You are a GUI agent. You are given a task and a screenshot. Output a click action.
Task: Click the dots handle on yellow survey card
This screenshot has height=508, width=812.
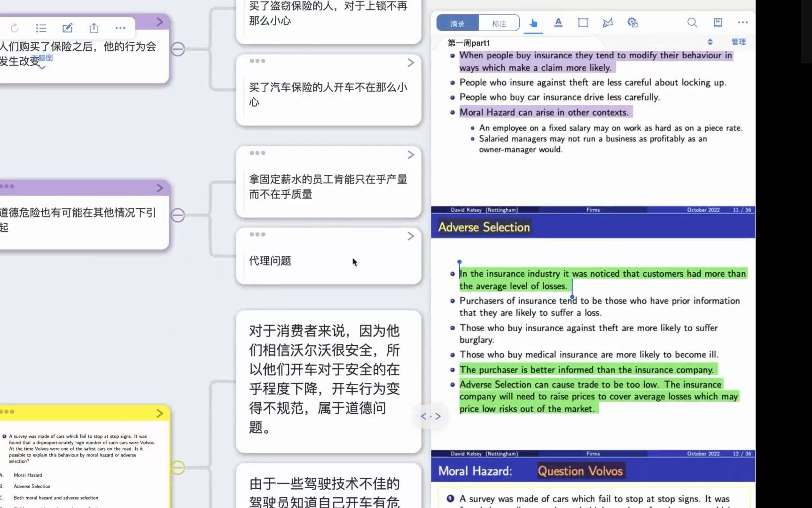(x=7, y=412)
